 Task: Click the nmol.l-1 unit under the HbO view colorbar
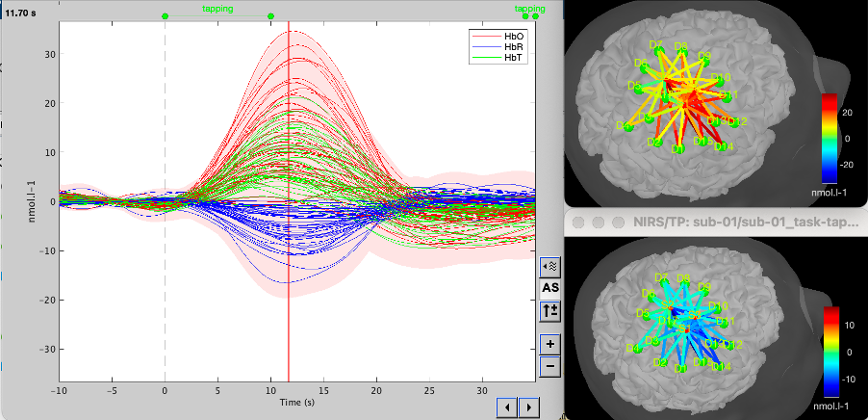pos(830,193)
